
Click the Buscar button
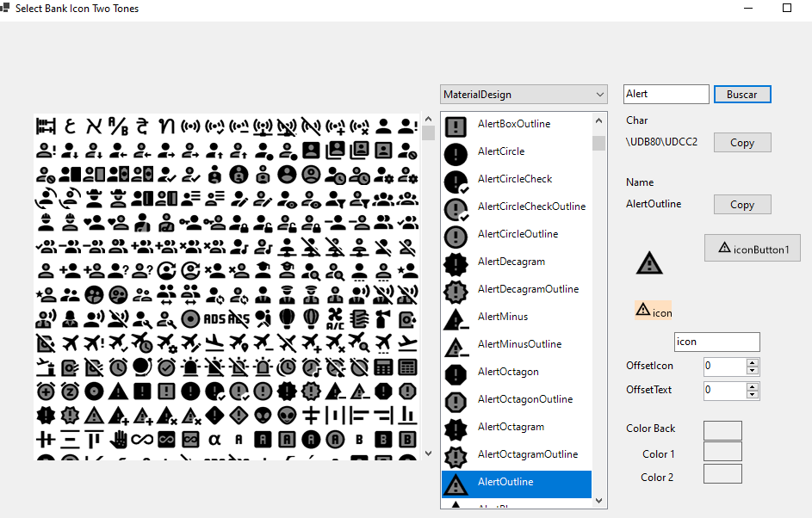pyautogui.click(x=742, y=94)
